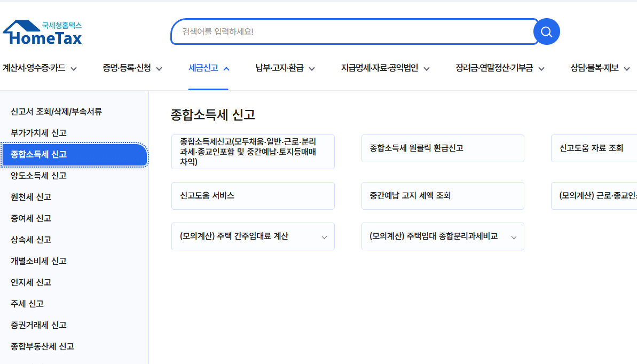The image size is (637, 364).
Task: Select 양도소득세 신고 in the sidebar
Action: click(37, 175)
